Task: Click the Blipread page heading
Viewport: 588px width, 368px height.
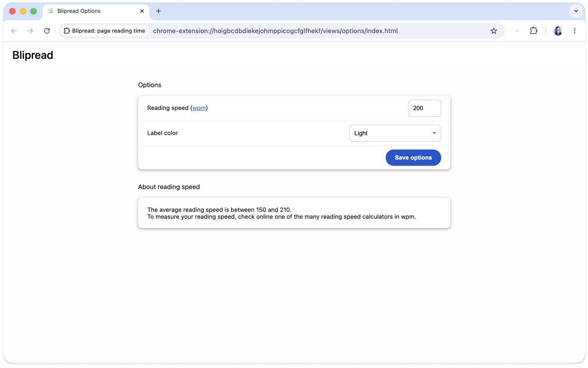Action: [33, 55]
